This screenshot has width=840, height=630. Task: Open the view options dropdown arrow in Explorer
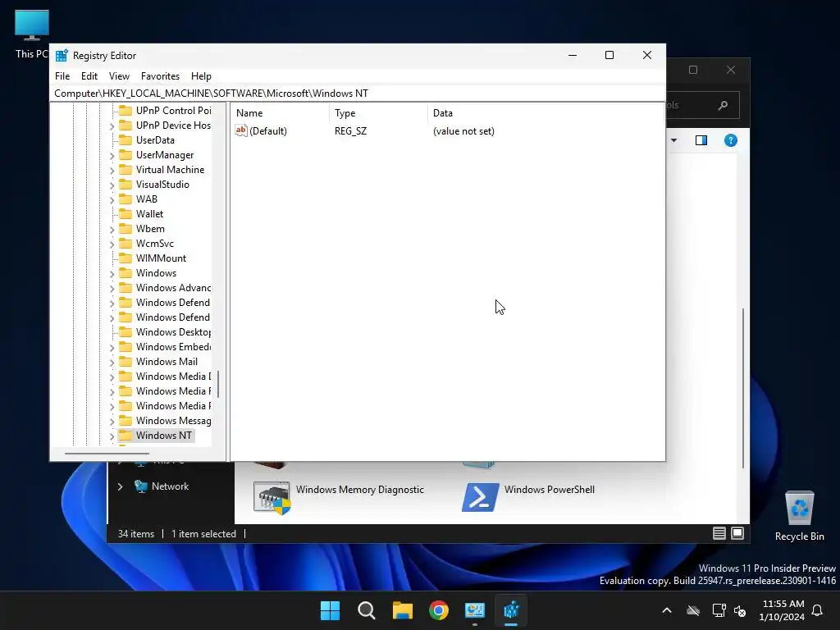pos(674,140)
